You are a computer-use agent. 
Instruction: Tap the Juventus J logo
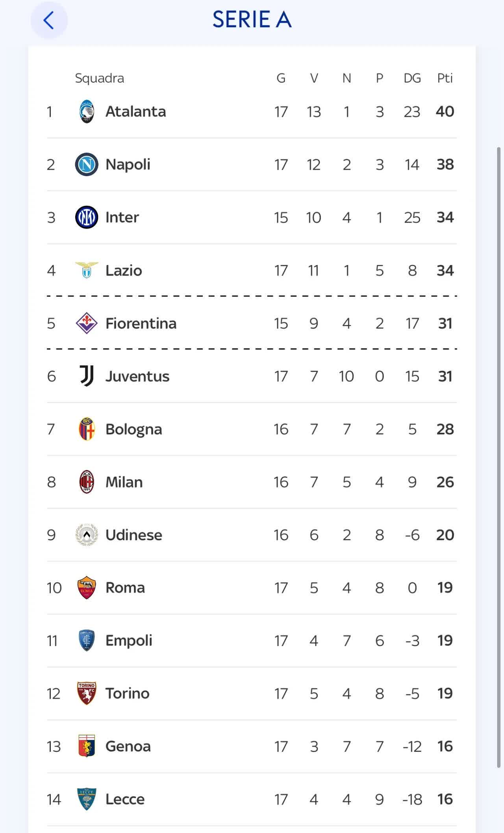pos(87,376)
